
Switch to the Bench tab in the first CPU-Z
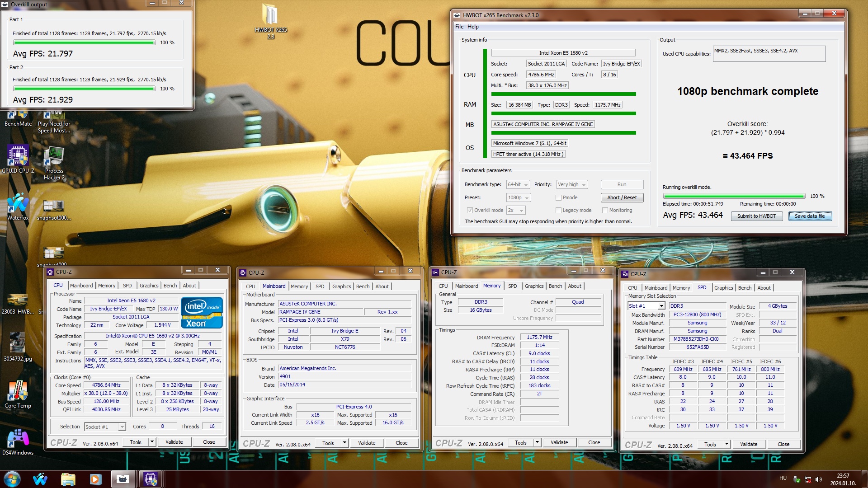point(170,286)
